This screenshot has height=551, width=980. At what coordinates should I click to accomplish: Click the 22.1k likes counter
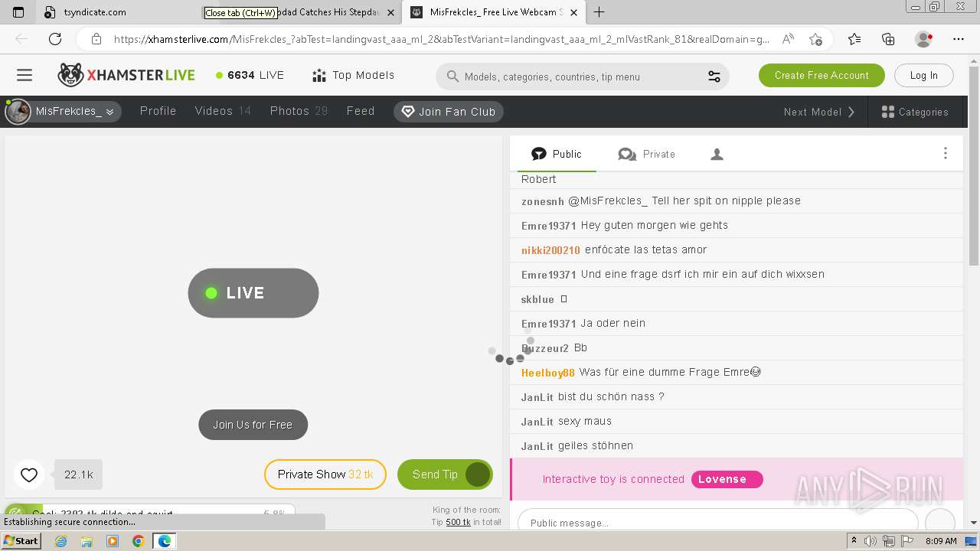(x=78, y=475)
